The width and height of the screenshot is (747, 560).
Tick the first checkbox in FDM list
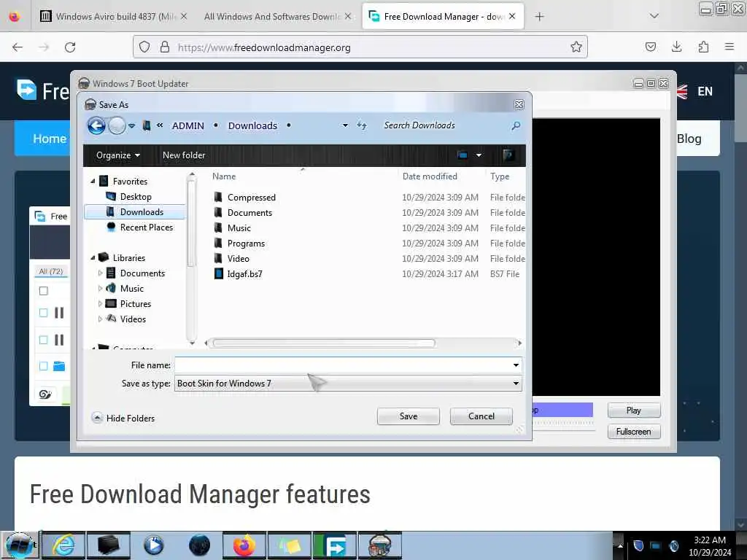coord(43,291)
